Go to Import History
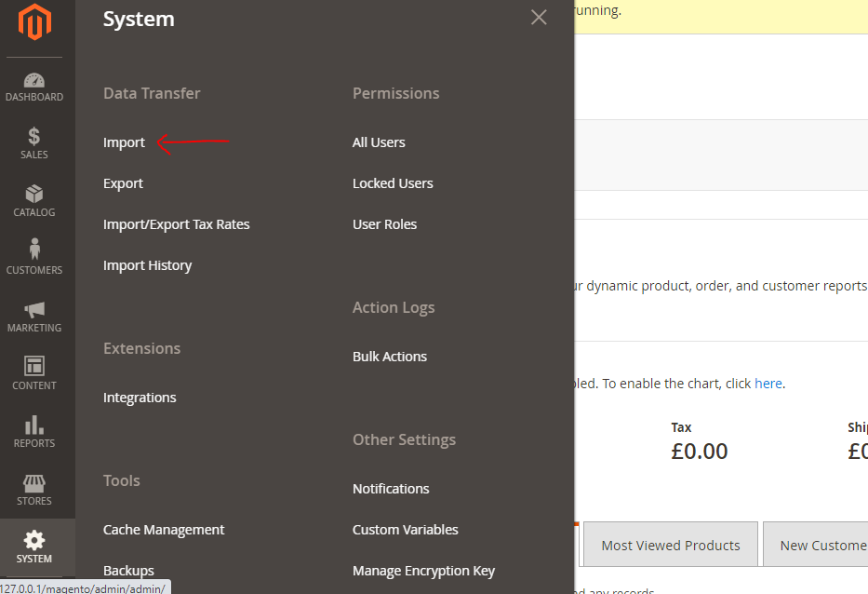 147,265
